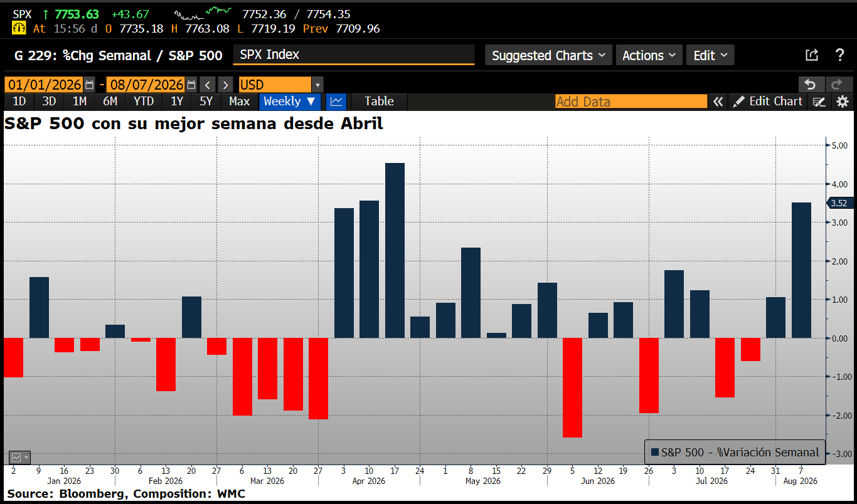Click the 'G 229: %Chg Semanal / S&P 500' label
This screenshot has height=504, width=857.
tap(119, 55)
